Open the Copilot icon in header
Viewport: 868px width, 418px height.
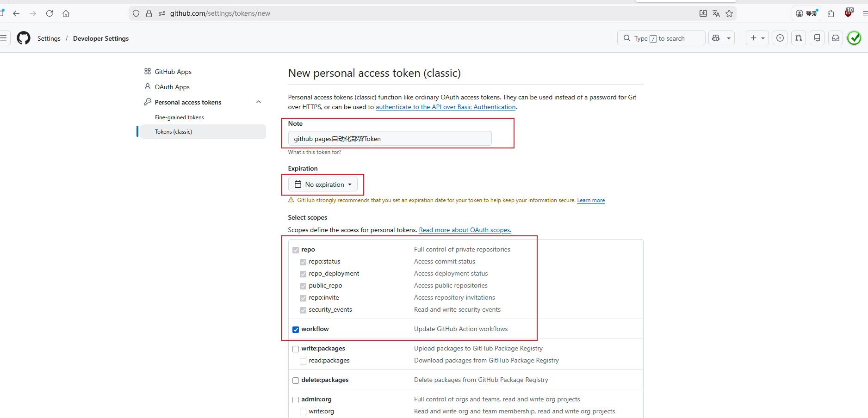pos(716,38)
